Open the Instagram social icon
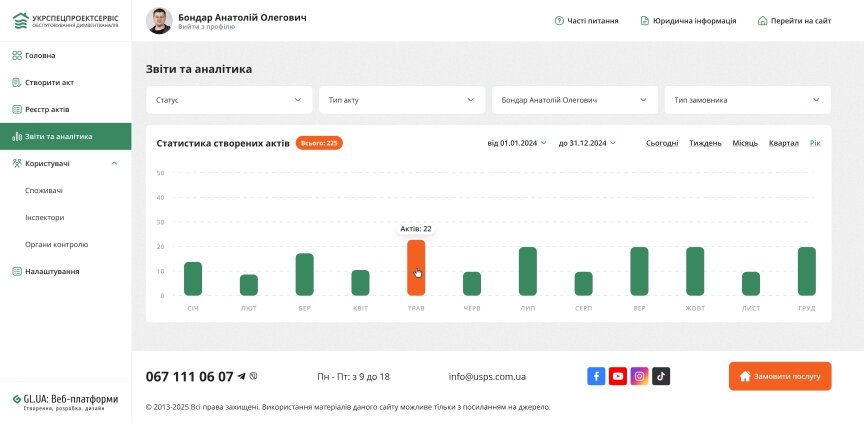Screen dimensions: 864x423 [x=639, y=376]
